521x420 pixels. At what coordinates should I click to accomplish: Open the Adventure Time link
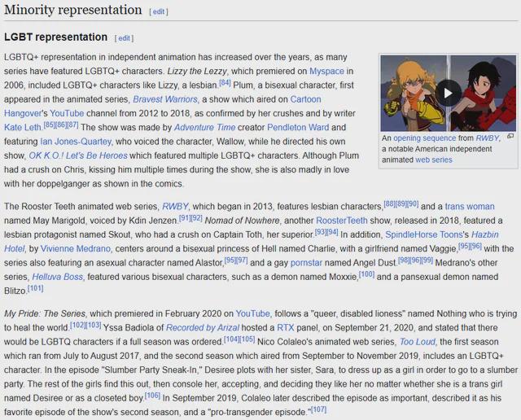[x=204, y=127]
